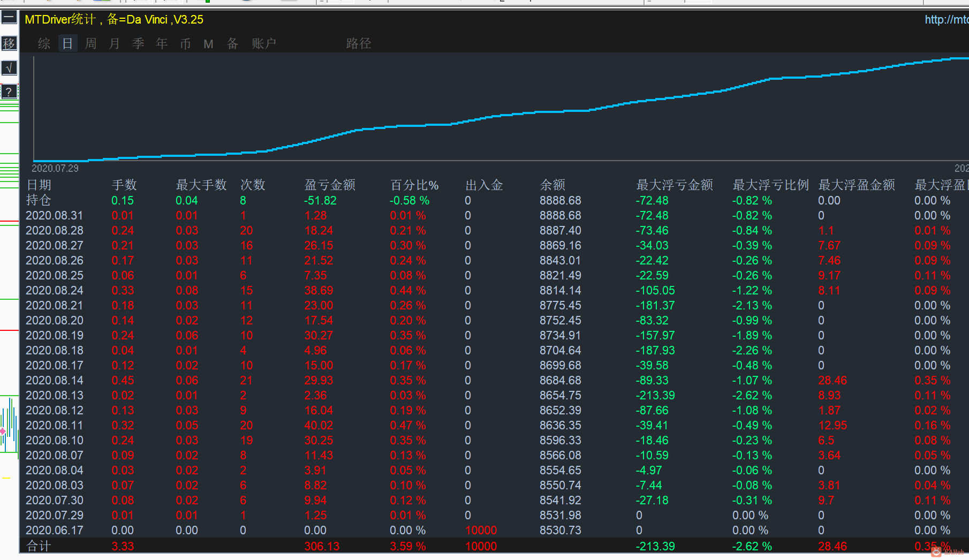This screenshot has height=560, width=969.
Task: Select the 2020.08.28 date row
Action: pos(55,230)
